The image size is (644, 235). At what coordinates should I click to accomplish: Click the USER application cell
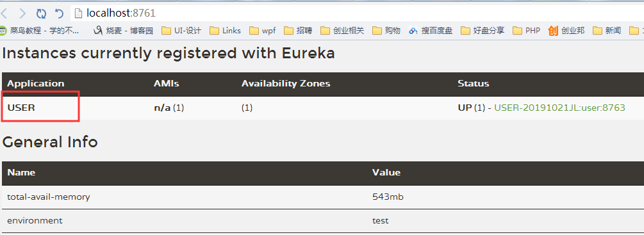point(21,108)
